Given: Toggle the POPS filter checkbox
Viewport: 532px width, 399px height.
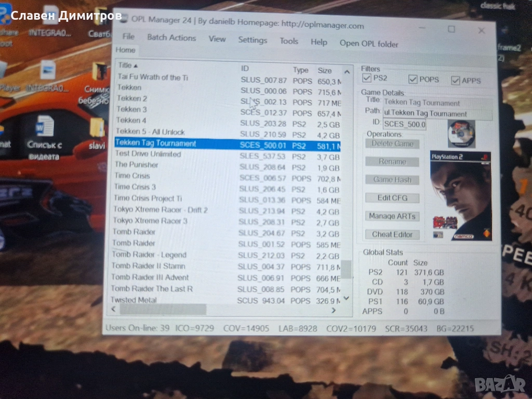Looking at the screenshot, I should 413,79.
